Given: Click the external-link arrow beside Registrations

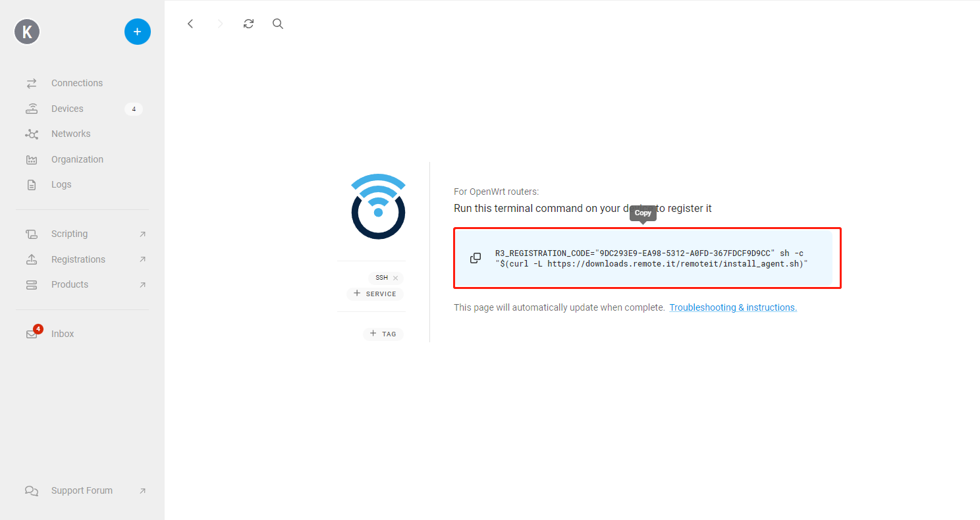Looking at the screenshot, I should tap(143, 259).
